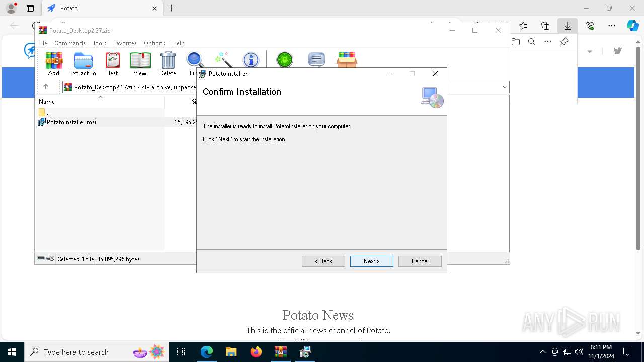Click the Next button in the installer
Screen dimensions: 644x362
click(x=372, y=261)
